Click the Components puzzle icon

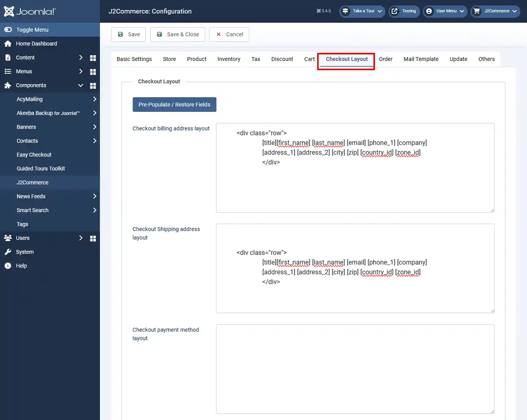point(8,85)
